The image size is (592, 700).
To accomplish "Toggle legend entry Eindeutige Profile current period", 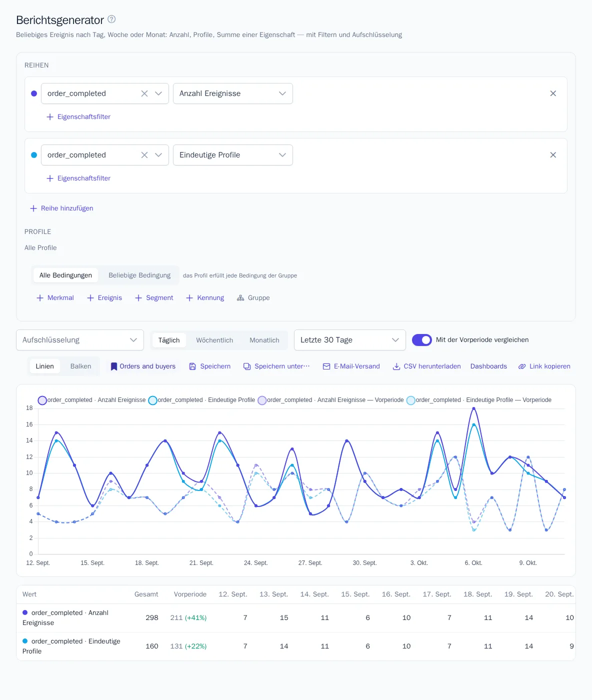I will [202, 400].
